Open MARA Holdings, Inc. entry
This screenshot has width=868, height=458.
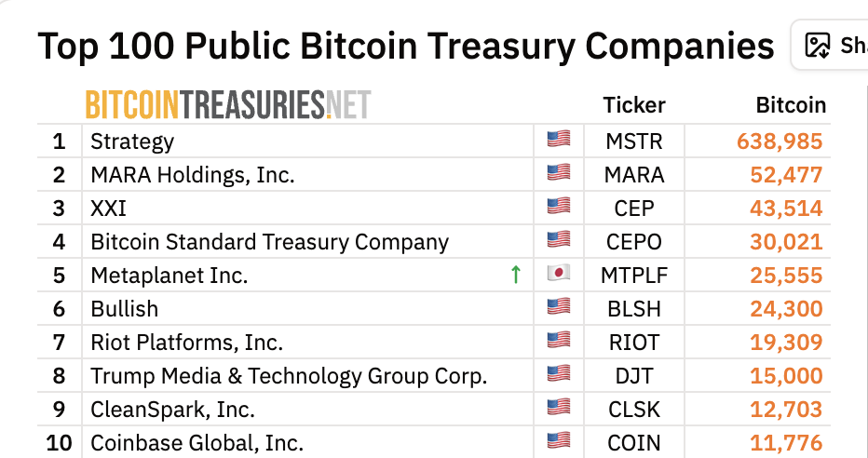coord(192,175)
